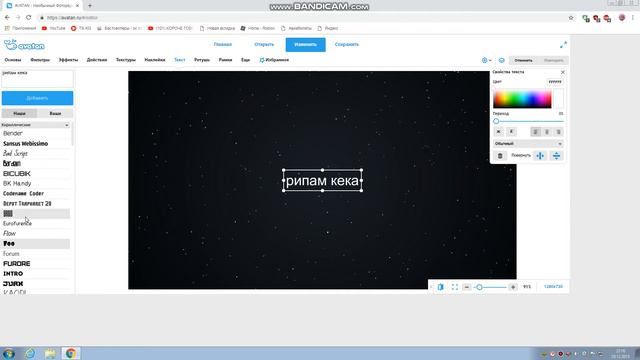The image size is (640, 360).
Task: Expand editor to fullscreen via arrows icon
Action: click(563, 44)
